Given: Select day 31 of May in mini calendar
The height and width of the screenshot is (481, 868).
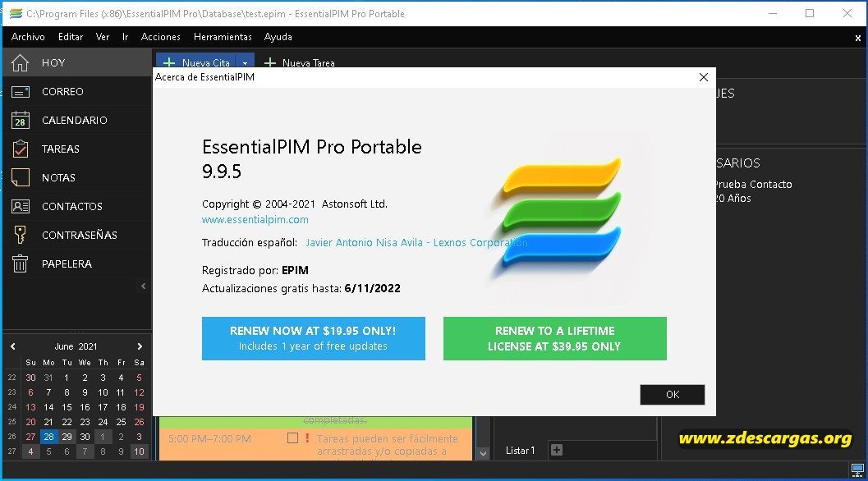Looking at the screenshot, I should click(x=48, y=378).
